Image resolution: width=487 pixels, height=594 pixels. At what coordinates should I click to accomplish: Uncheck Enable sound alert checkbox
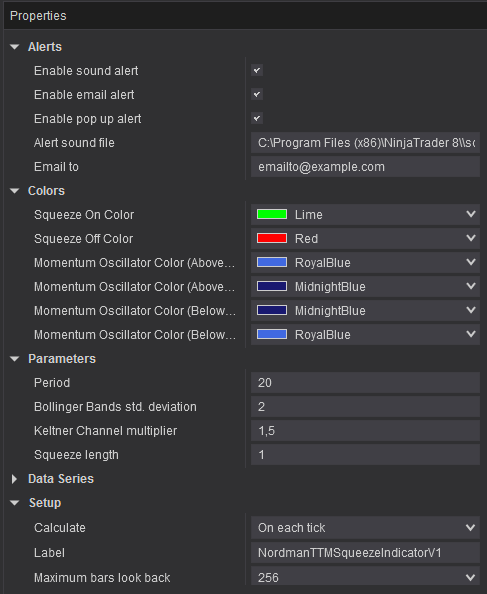point(257,70)
